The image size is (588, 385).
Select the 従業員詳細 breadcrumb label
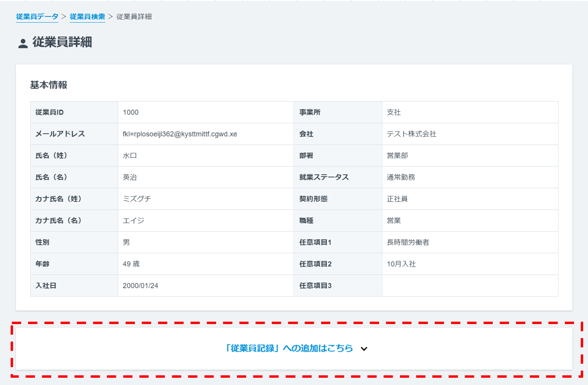pyautogui.click(x=133, y=16)
